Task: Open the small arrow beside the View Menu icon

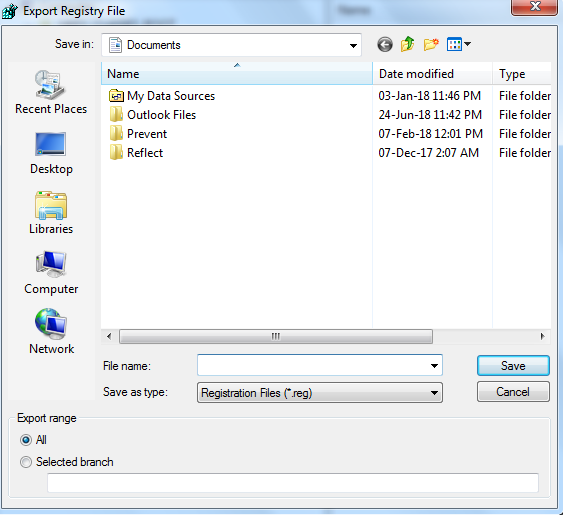Action: 467,44
